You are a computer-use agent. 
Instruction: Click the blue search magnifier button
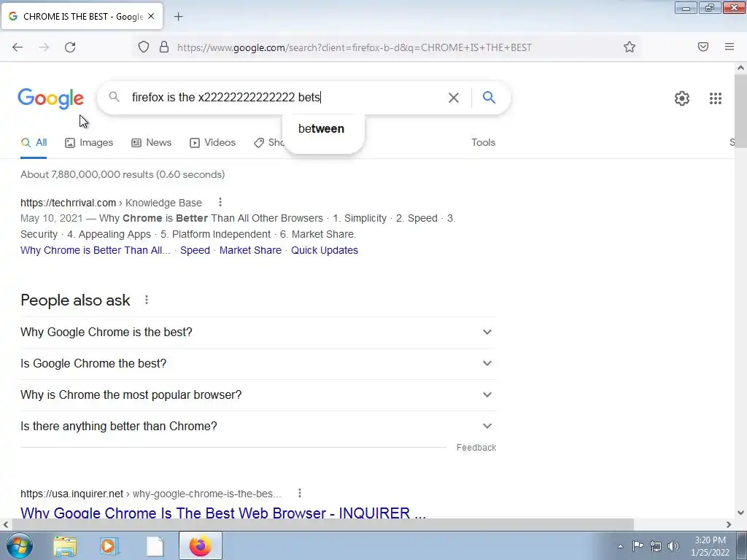point(489,97)
